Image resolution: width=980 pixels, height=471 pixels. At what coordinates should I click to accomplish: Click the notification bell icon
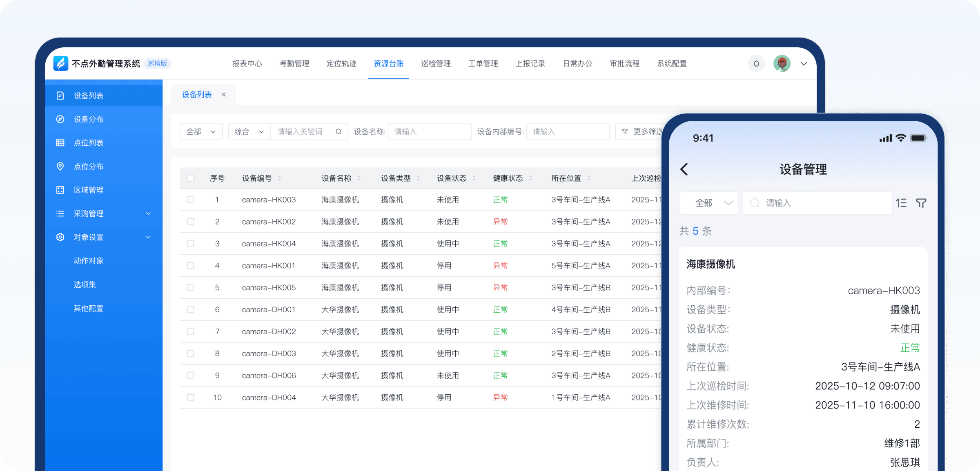(x=756, y=63)
